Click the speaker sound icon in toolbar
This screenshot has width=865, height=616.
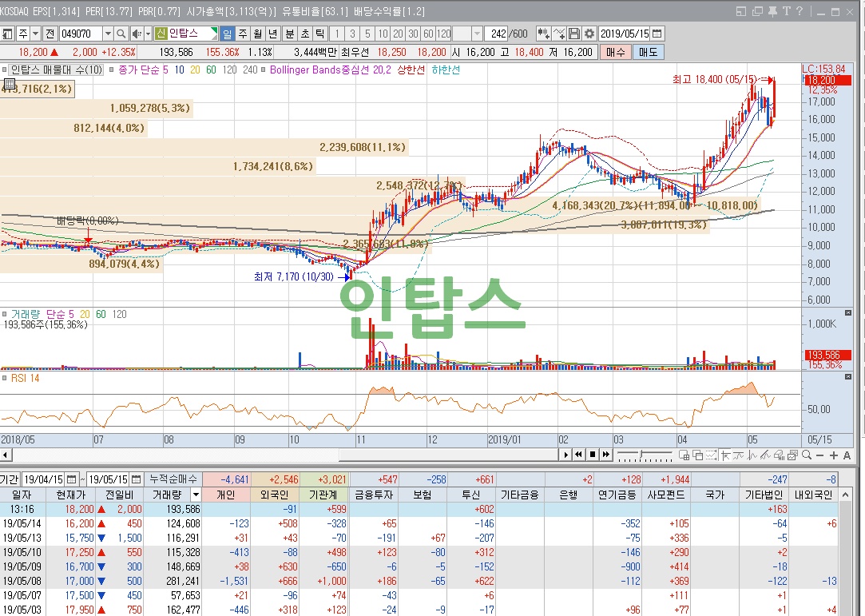(137, 34)
